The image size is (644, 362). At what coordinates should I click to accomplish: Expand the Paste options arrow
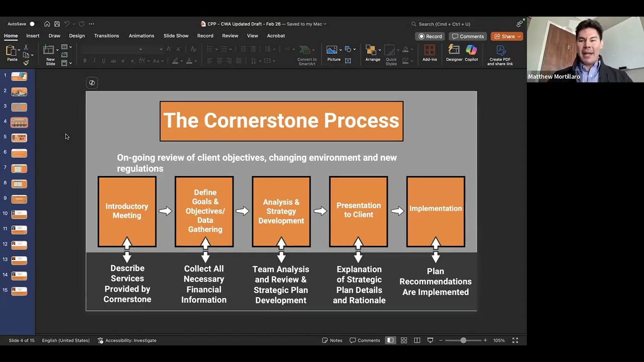tap(19, 50)
